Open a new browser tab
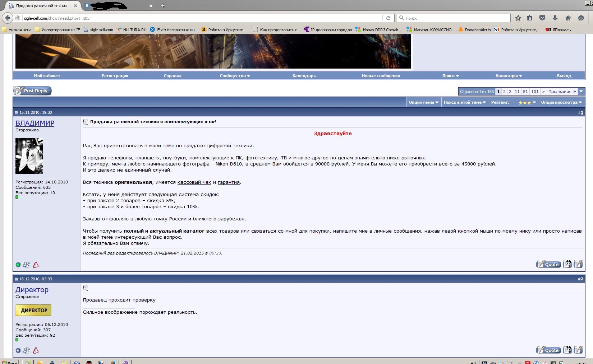The height and width of the screenshot is (364, 593). coord(163,6)
